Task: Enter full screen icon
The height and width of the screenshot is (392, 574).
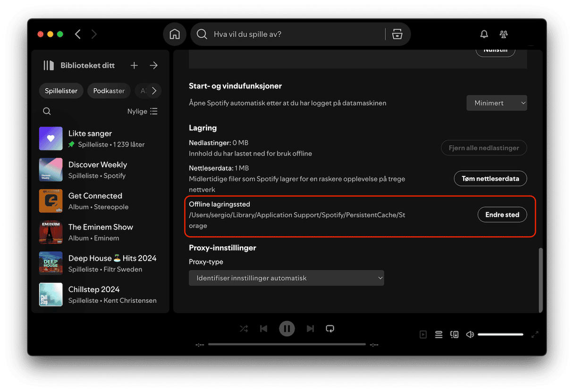Action: click(x=535, y=334)
